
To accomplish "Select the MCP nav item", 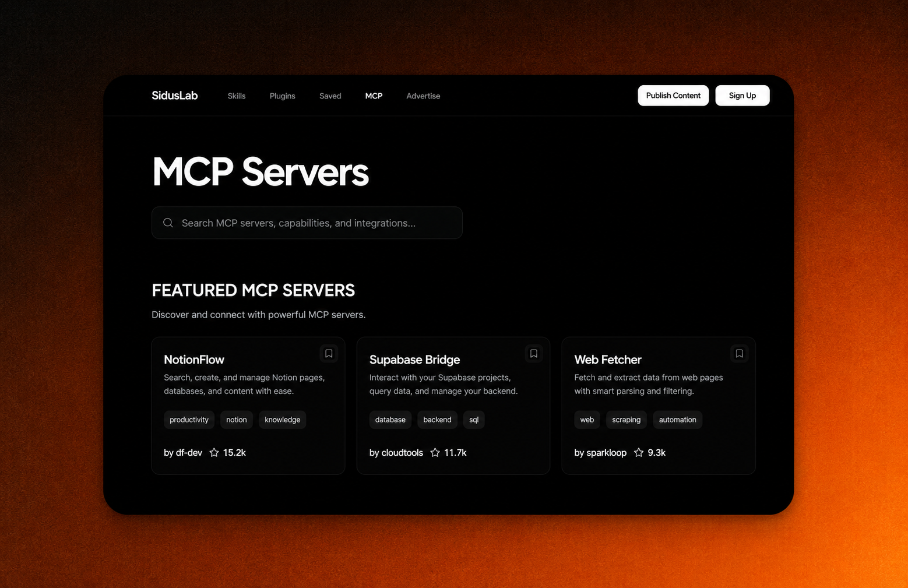I will pos(374,96).
